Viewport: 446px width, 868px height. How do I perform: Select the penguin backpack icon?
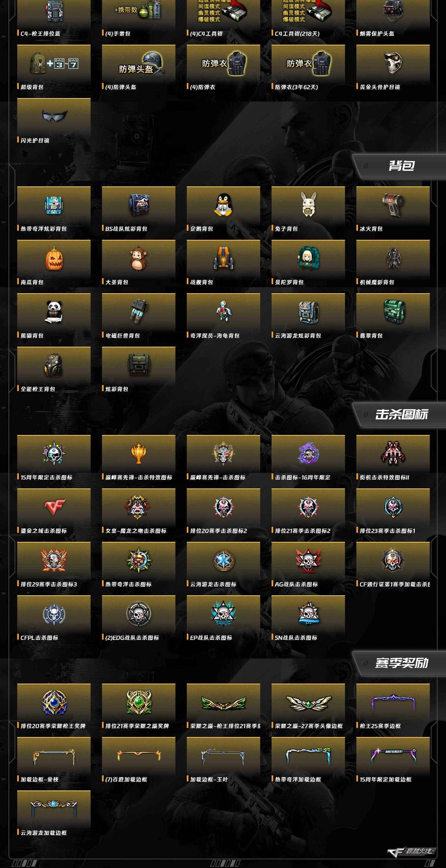223,205
